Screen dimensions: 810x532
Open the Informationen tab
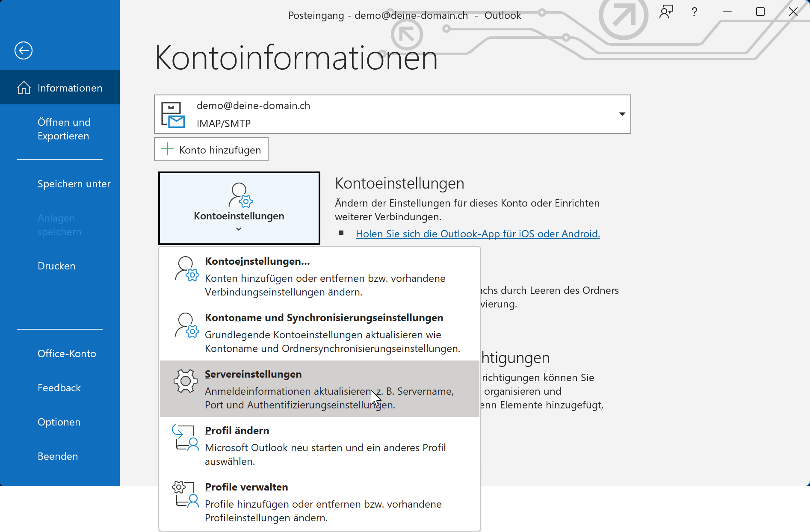[x=60, y=87]
